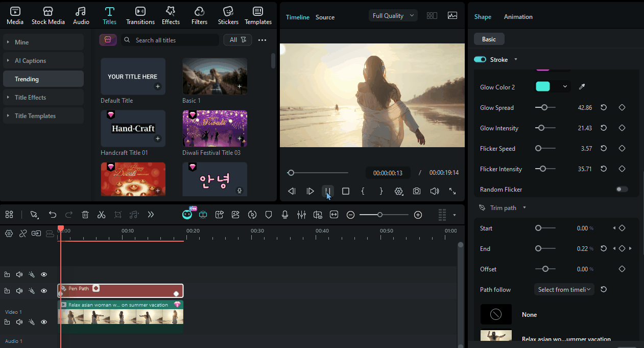Image resolution: width=644 pixels, height=348 pixels.
Task: Click the undo icon above the timeline
Action: 53,215
